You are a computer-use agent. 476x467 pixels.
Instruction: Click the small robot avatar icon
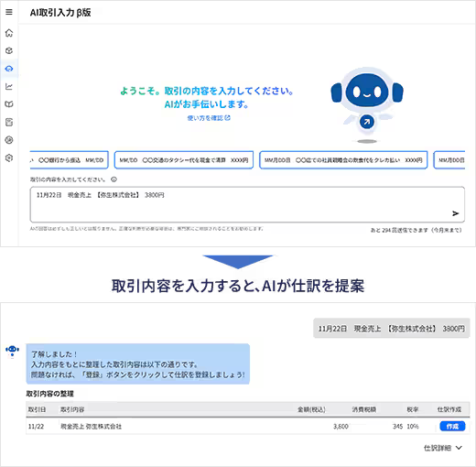[12, 351]
